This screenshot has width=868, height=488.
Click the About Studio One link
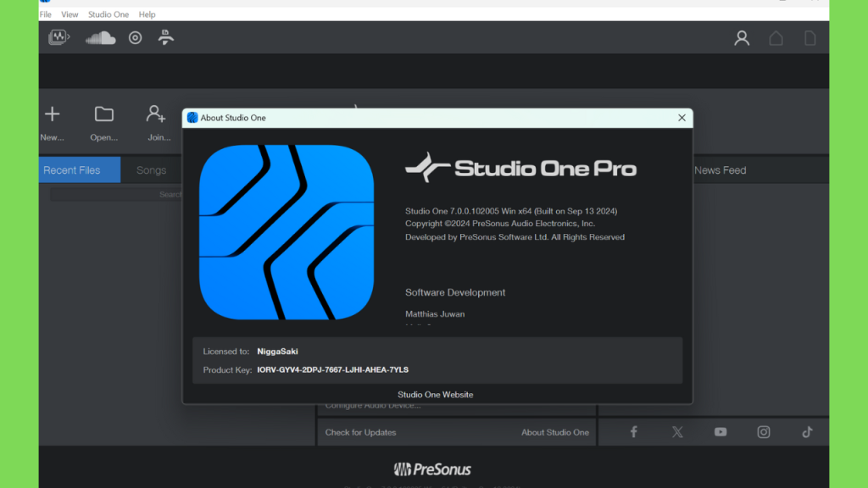[554, 432]
